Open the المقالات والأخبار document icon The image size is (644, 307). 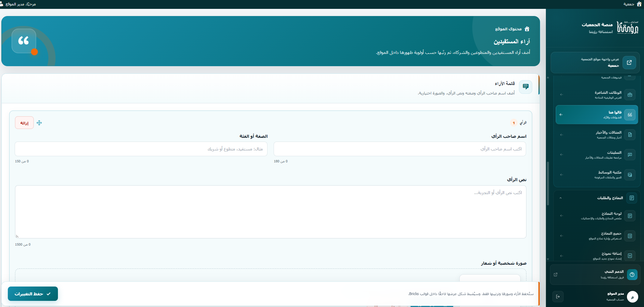pos(630,135)
